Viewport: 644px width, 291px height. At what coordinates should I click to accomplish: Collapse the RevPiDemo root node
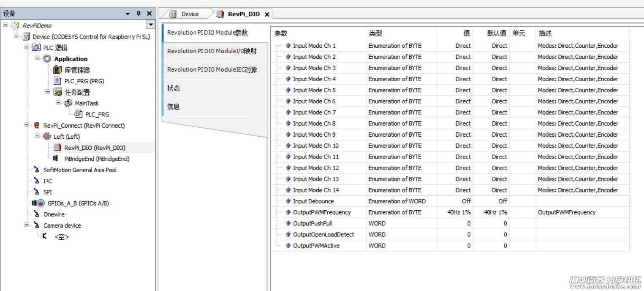tap(6, 25)
